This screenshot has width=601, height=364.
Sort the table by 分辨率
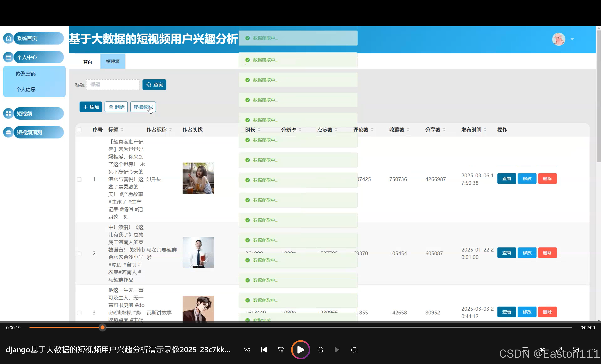(x=300, y=130)
